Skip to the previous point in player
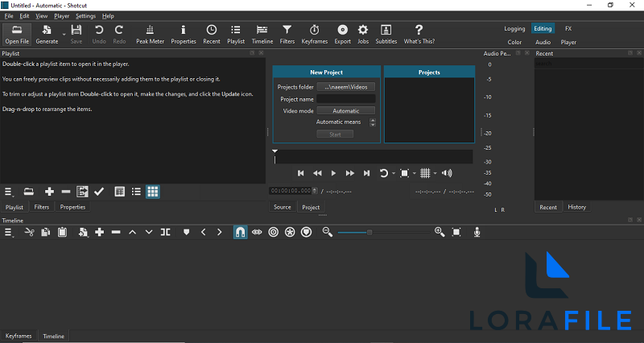This screenshot has height=343, width=644. pyautogui.click(x=300, y=173)
